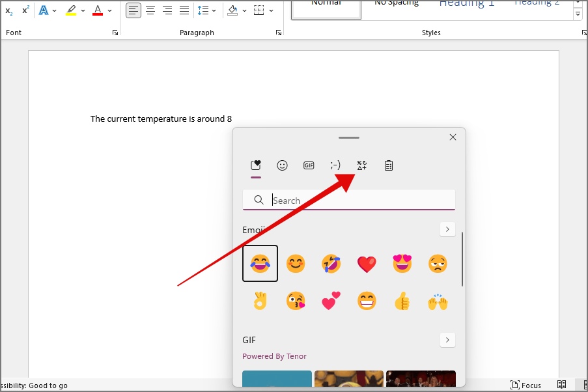Center align the paragraph

coord(150,10)
